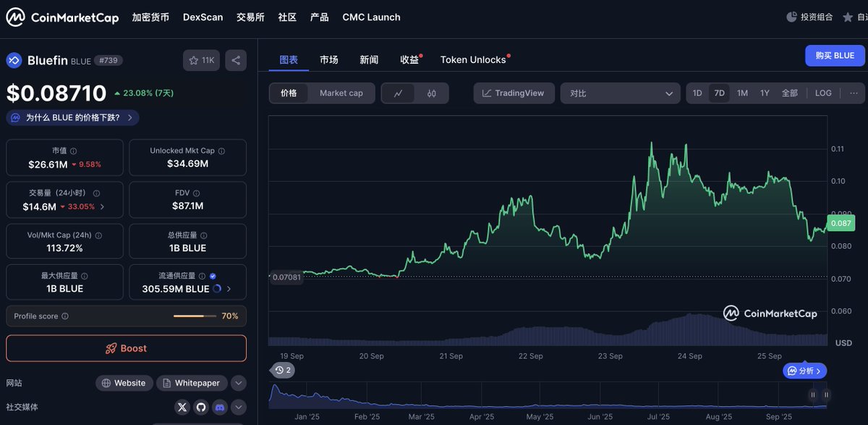
Task: Toggle chart to Market cap view
Action: [x=341, y=93]
